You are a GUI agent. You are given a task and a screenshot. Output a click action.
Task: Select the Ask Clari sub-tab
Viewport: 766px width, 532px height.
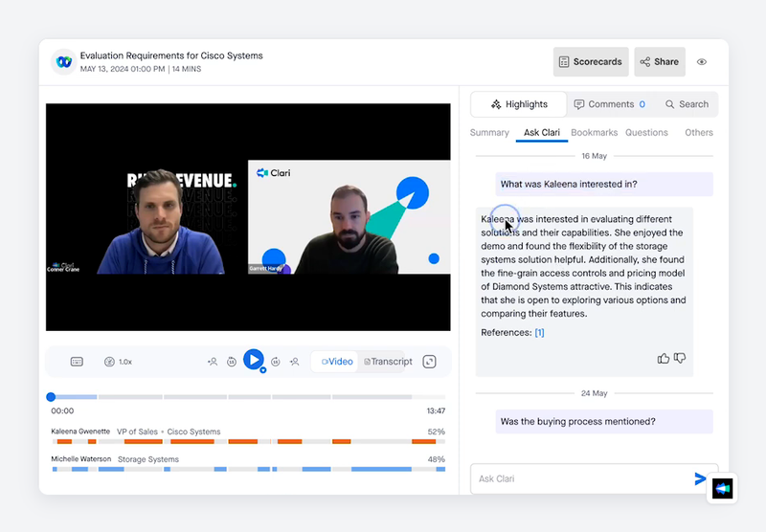coord(542,133)
